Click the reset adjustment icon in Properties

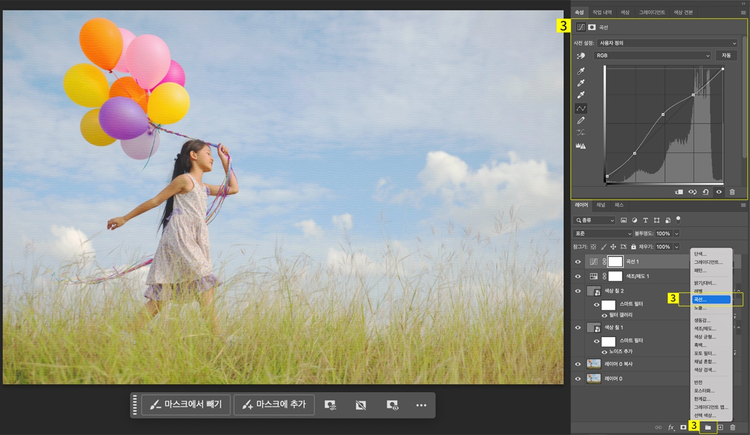(706, 191)
